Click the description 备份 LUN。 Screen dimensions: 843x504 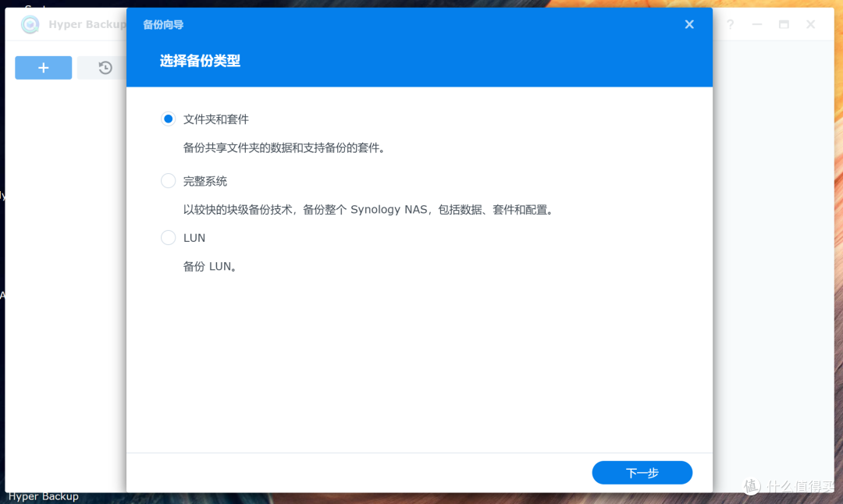click(x=210, y=267)
